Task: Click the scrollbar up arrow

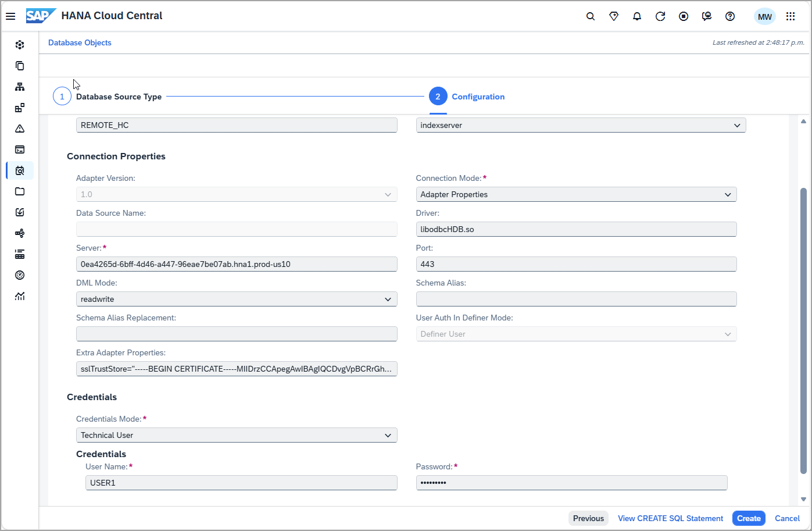Action: tap(803, 122)
